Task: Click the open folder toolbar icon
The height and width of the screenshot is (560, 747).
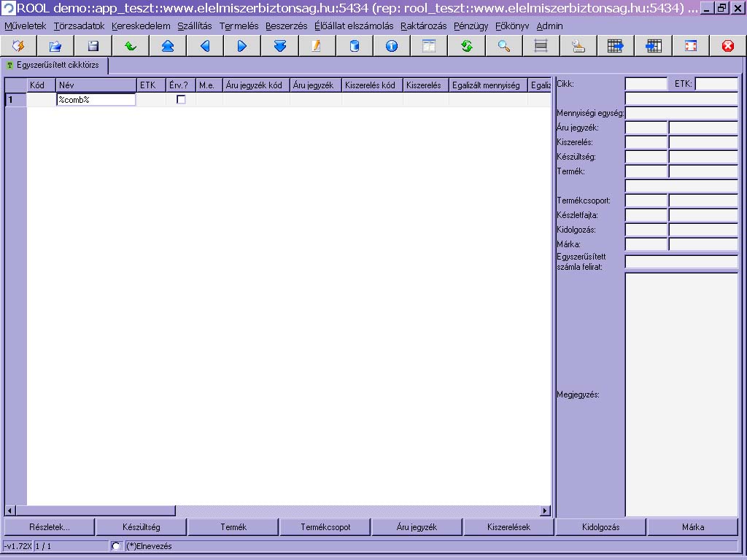Action: 55,46
